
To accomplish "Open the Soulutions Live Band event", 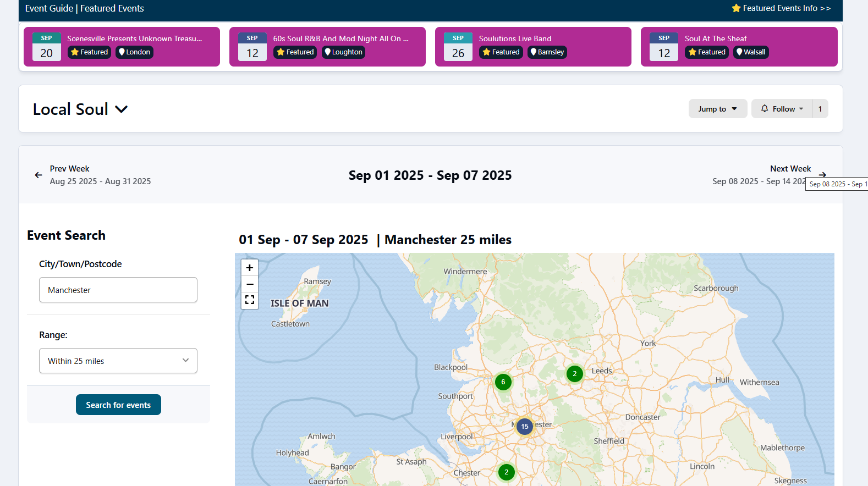I will pyautogui.click(x=515, y=38).
